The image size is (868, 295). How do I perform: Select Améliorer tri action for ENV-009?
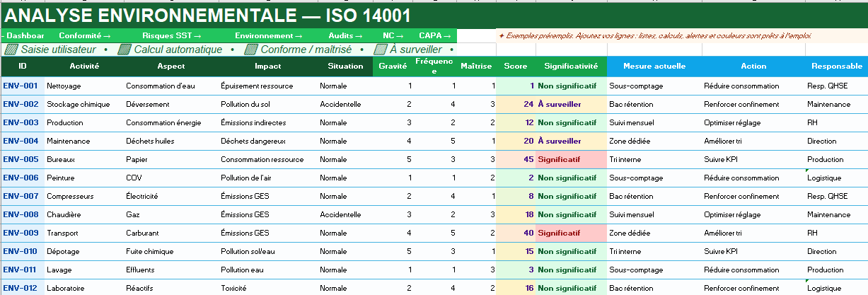point(753,233)
